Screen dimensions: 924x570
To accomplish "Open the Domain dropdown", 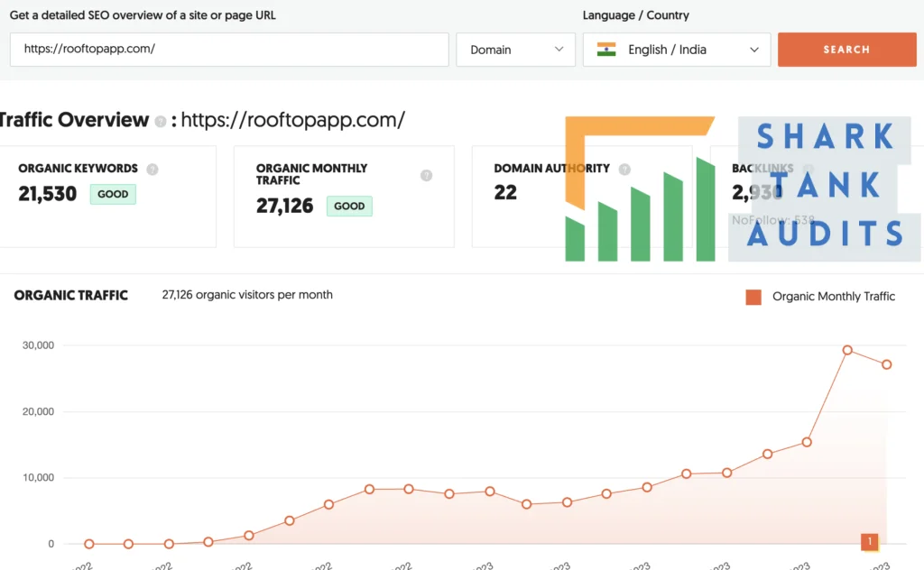I will tap(515, 50).
